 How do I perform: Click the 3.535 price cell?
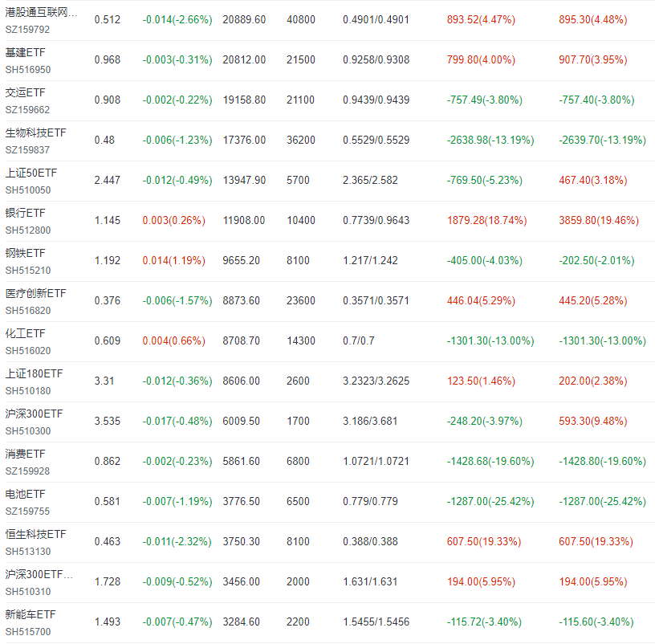[x=108, y=421]
